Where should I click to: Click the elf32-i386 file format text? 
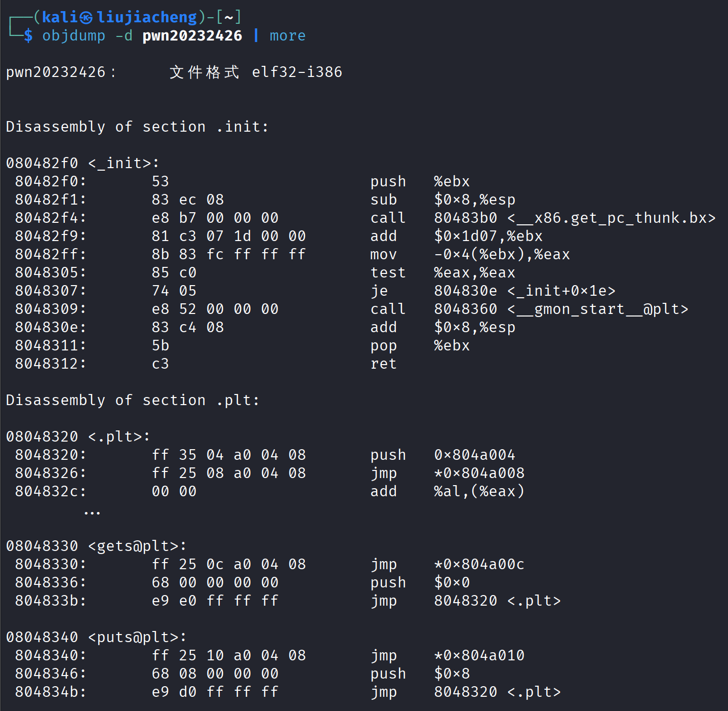[x=297, y=72]
